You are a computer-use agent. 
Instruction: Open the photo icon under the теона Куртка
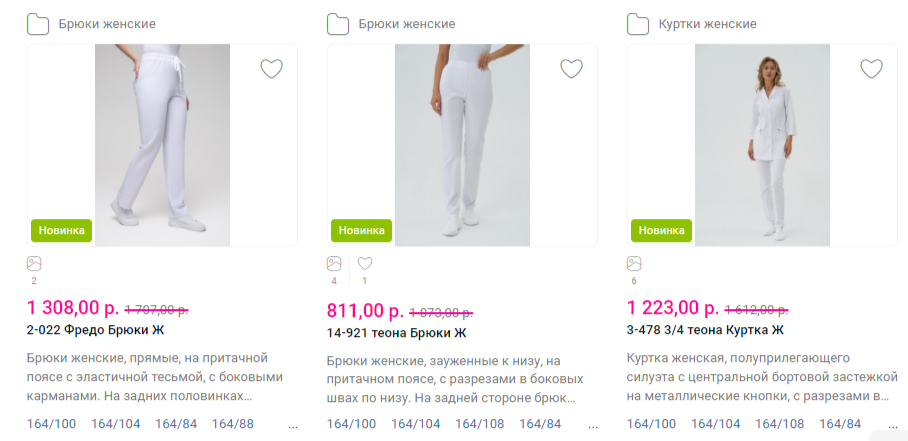tap(634, 264)
